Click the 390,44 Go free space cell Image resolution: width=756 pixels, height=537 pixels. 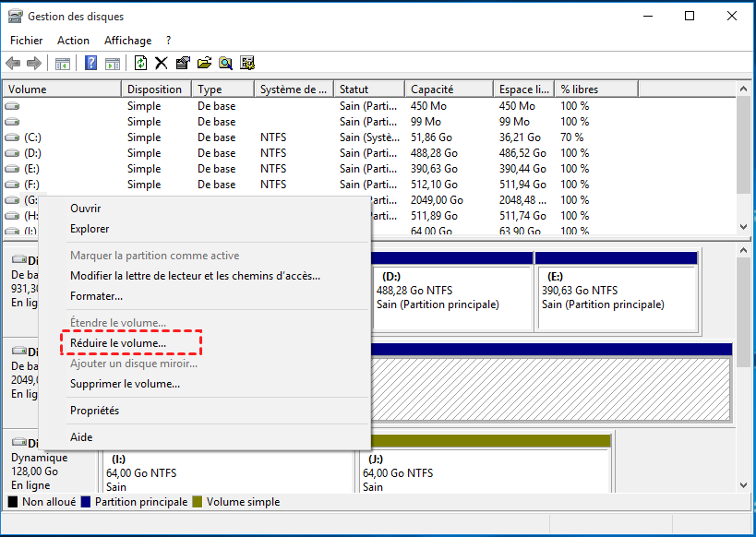[522, 169]
